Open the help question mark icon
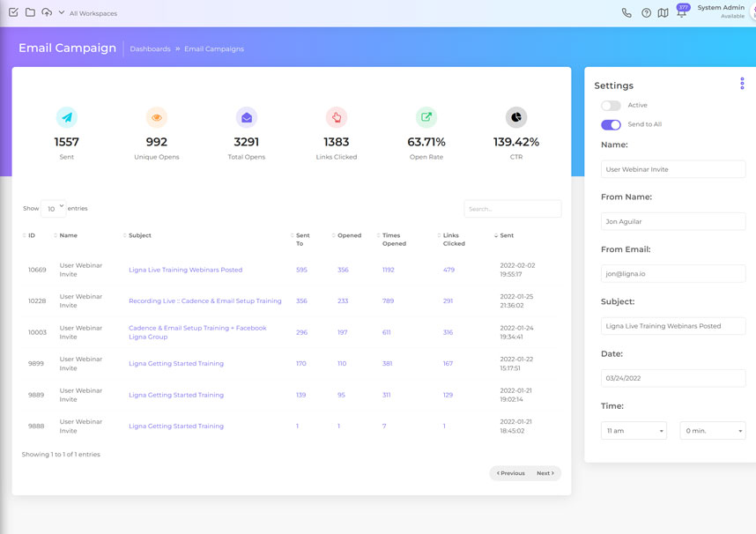The width and height of the screenshot is (756, 534). (x=646, y=13)
